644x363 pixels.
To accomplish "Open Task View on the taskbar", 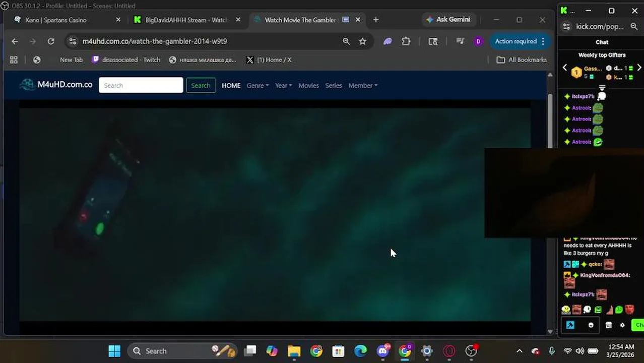I will pos(250,351).
